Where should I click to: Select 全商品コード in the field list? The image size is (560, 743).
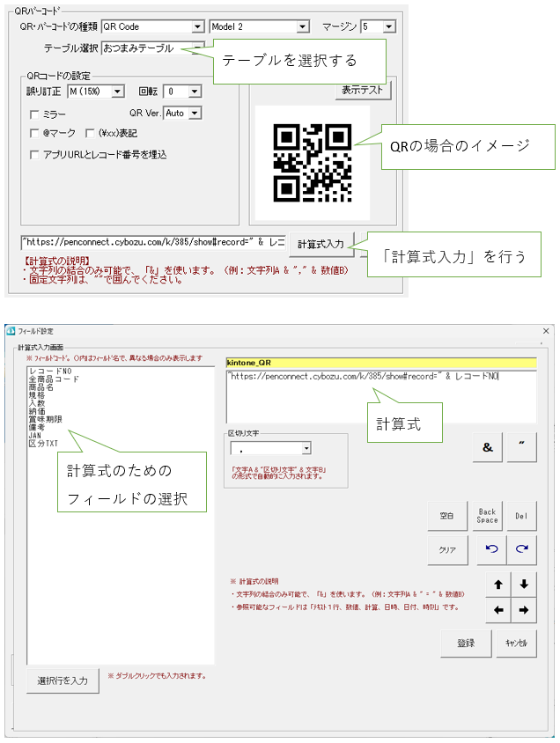54,379
